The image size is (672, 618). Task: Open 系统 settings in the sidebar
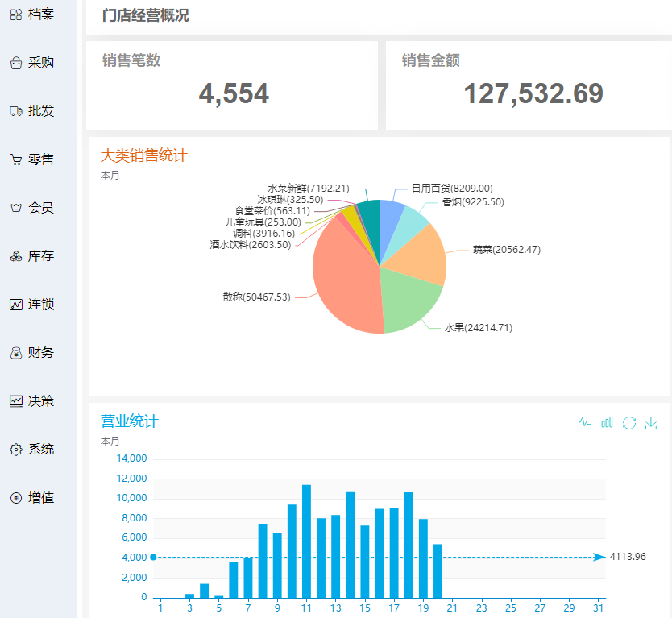(32, 450)
